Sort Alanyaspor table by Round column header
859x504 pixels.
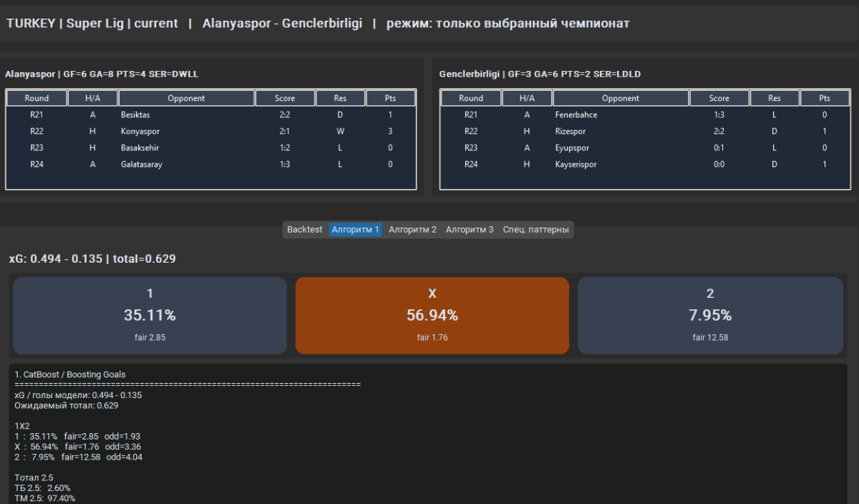[x=37, y=98]
